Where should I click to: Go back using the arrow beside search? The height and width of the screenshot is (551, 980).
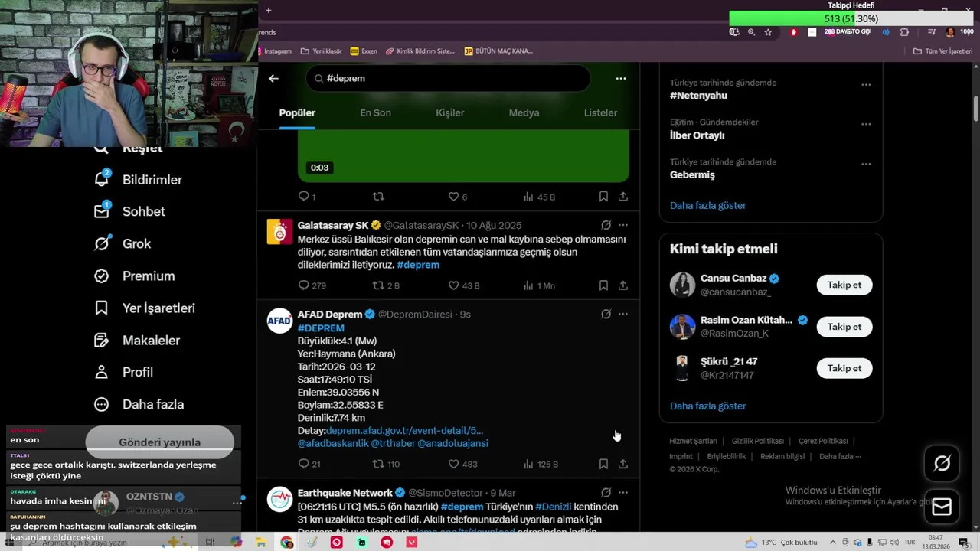[x=273, y=78]
